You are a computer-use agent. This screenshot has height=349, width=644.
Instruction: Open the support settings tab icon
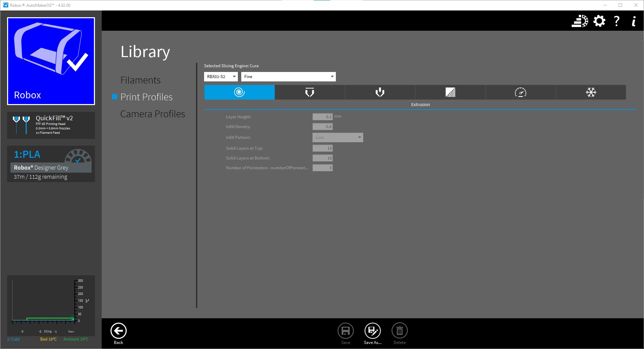pos(380,92)
